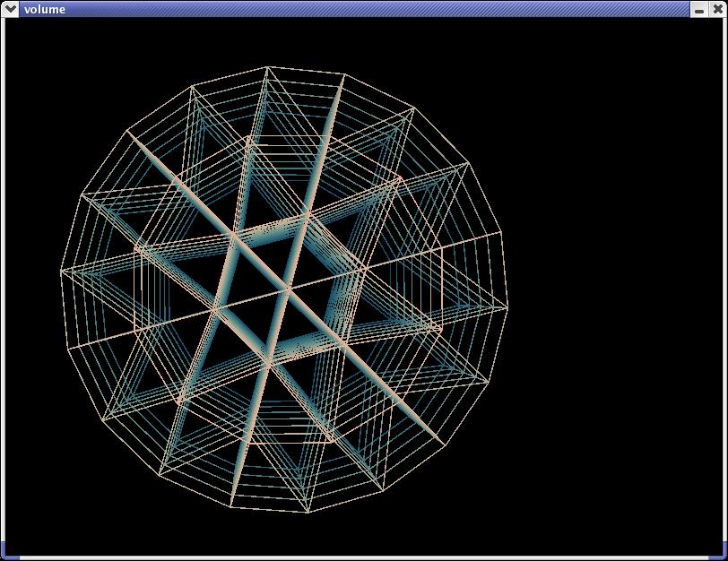Click black canvas area in bottom-left corner
The width and height of the screenshot is (728, 561).
click(36, 529)
